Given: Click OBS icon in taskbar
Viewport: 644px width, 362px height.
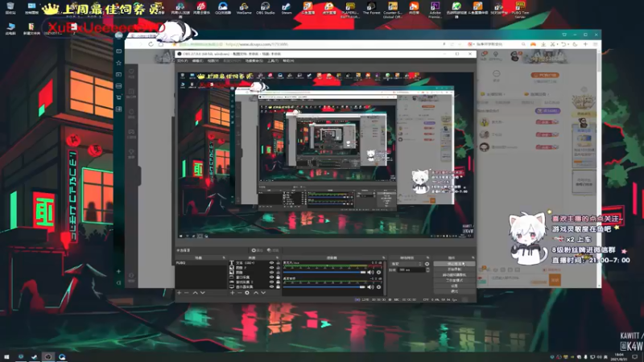Looking at the screenshot, I should pos(48,356).
